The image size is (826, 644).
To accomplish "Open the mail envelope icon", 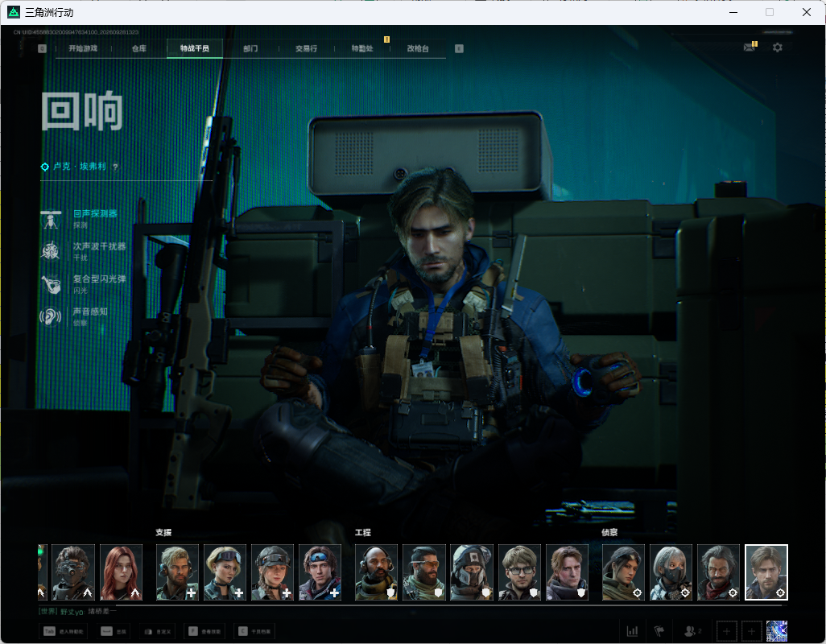I will pos(750,47).
